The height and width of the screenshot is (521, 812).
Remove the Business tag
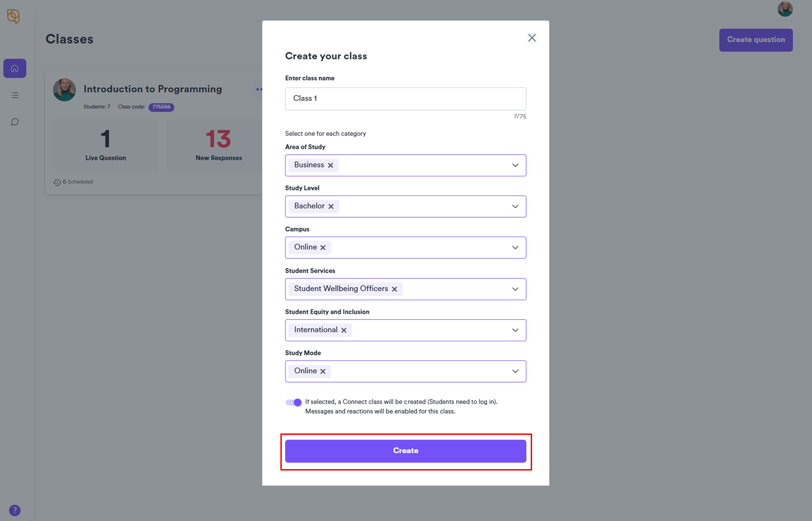tap(330, 165)
